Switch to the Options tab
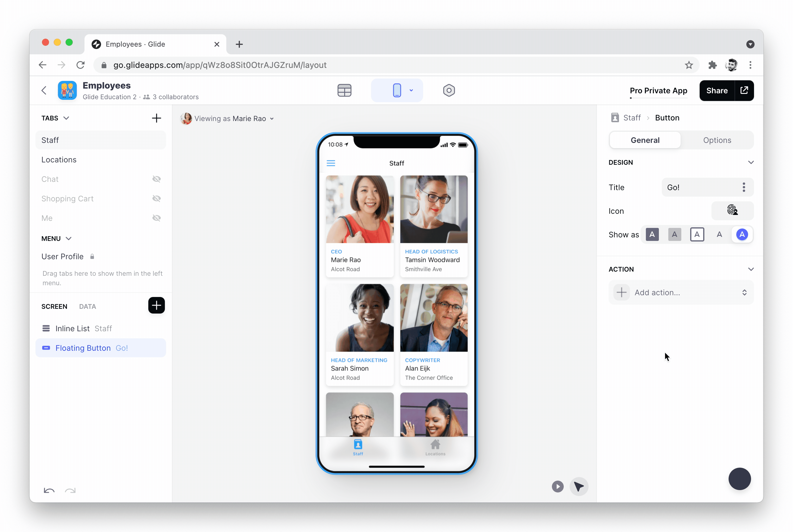Screen dimensions: 793x532 pos(717,140)
